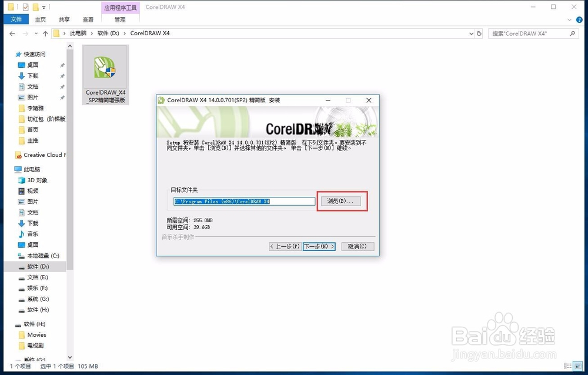
Task: Click Next (下一步(N)) in installer
Action: [319, 246]
